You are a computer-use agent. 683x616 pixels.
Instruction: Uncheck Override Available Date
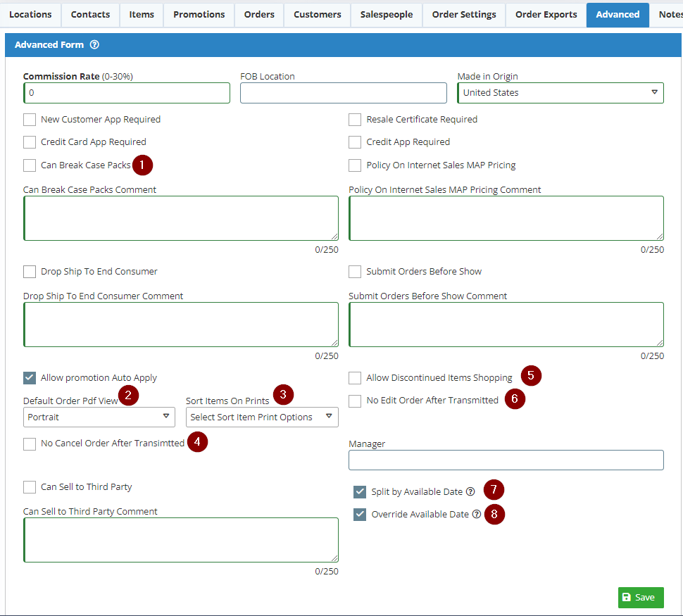coord(360,514)
